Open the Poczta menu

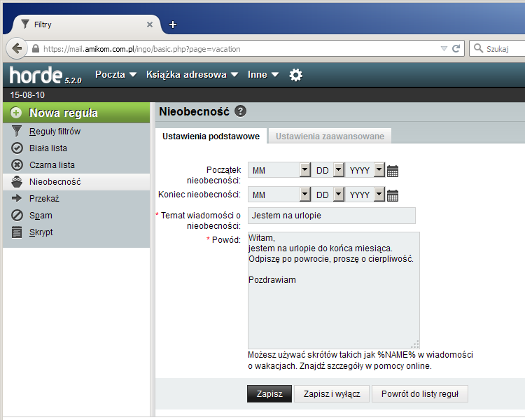tap(115, 74)
